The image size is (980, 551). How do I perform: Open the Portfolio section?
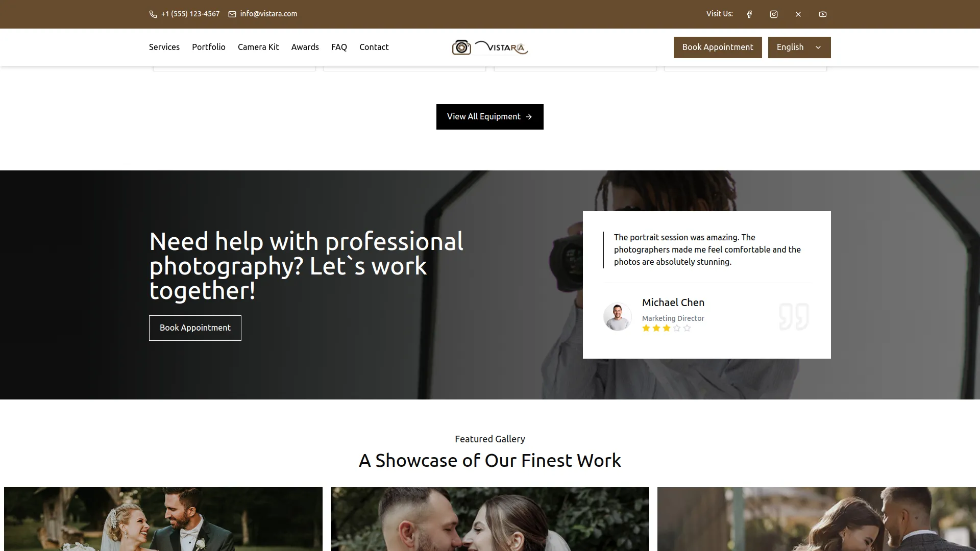click(208, 47)
